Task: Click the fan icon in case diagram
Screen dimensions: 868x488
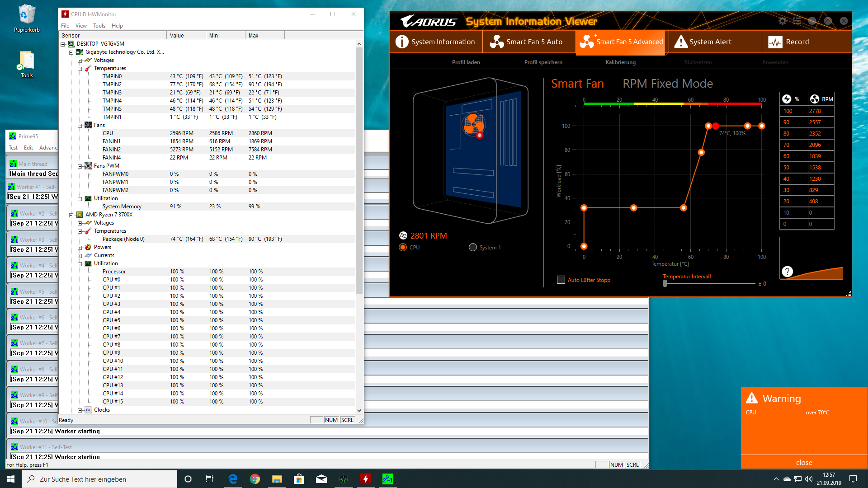Action: pos(473,123)
